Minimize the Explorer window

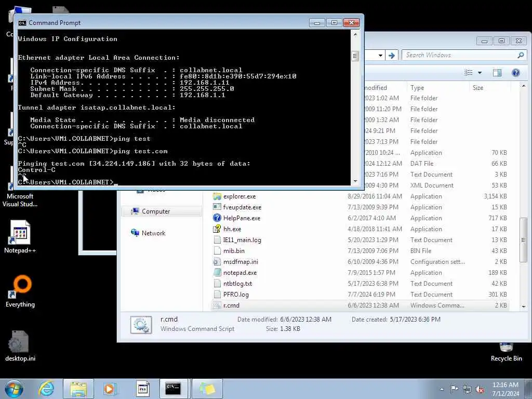[x=484, y=41]
